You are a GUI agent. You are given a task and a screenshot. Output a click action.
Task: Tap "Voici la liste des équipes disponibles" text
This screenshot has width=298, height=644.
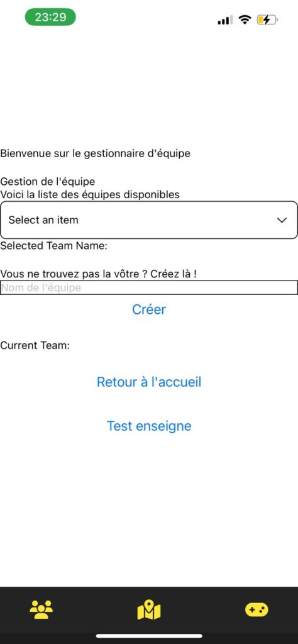point(90,194)
